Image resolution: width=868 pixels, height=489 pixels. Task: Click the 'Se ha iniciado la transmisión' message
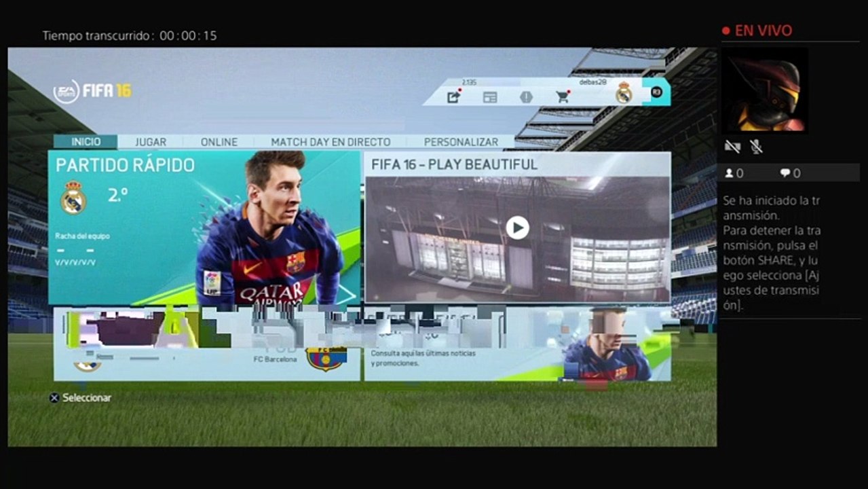click(x=772, y=208)
